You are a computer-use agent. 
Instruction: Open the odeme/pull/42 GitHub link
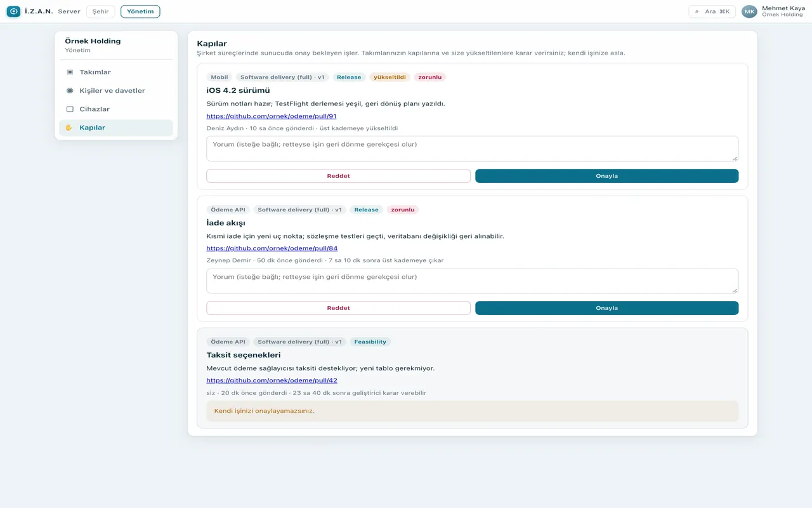coord(272,380)
